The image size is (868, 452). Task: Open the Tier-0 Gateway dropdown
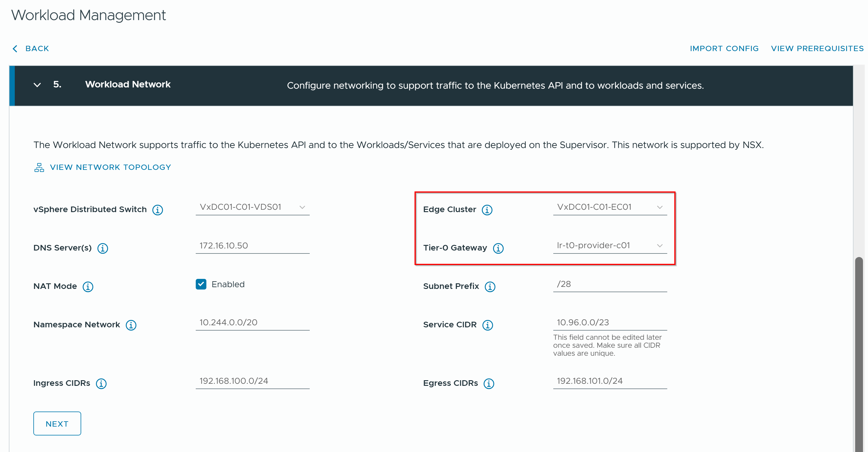610,245
